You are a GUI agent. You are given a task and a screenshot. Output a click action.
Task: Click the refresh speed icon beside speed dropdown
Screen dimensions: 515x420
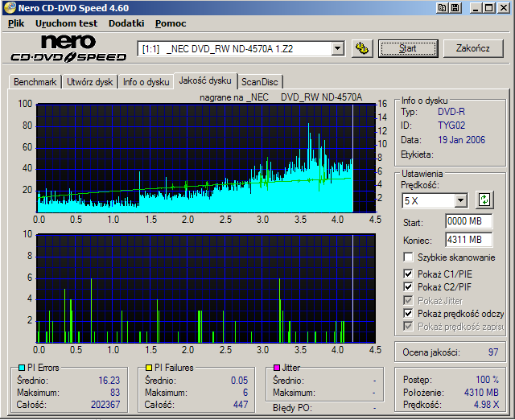click(x=484, y=200)
